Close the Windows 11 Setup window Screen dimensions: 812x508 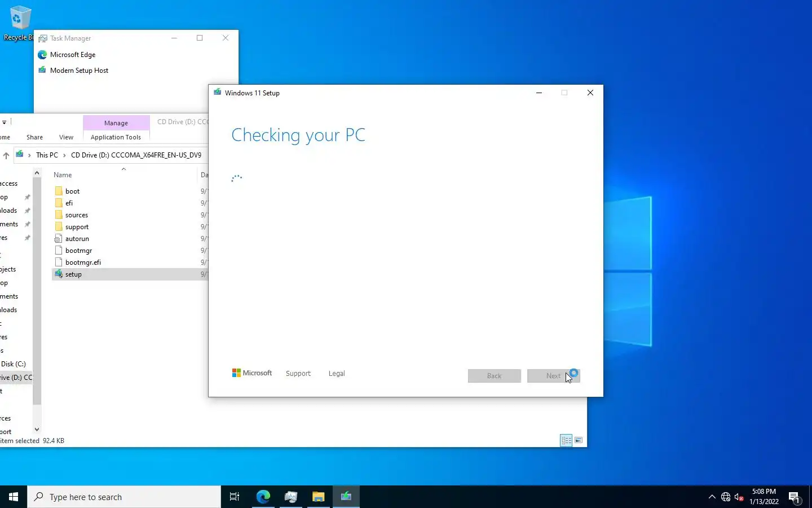tap(590, 93)
